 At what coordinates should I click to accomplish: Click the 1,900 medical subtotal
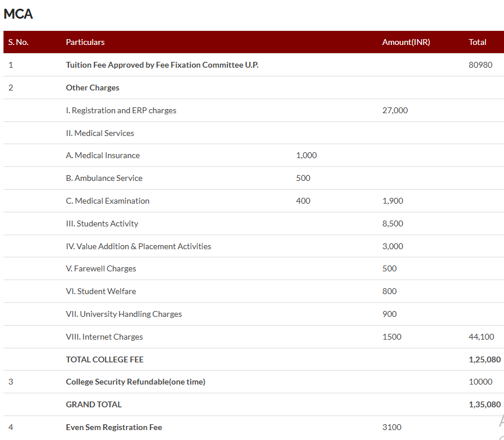(x=393, y=201)
